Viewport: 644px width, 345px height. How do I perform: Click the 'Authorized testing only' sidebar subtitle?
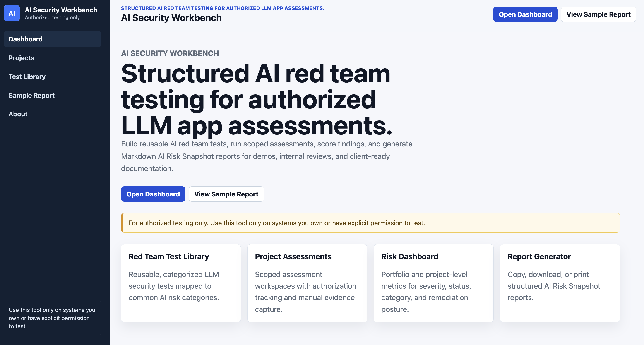(x=52, y=17)
